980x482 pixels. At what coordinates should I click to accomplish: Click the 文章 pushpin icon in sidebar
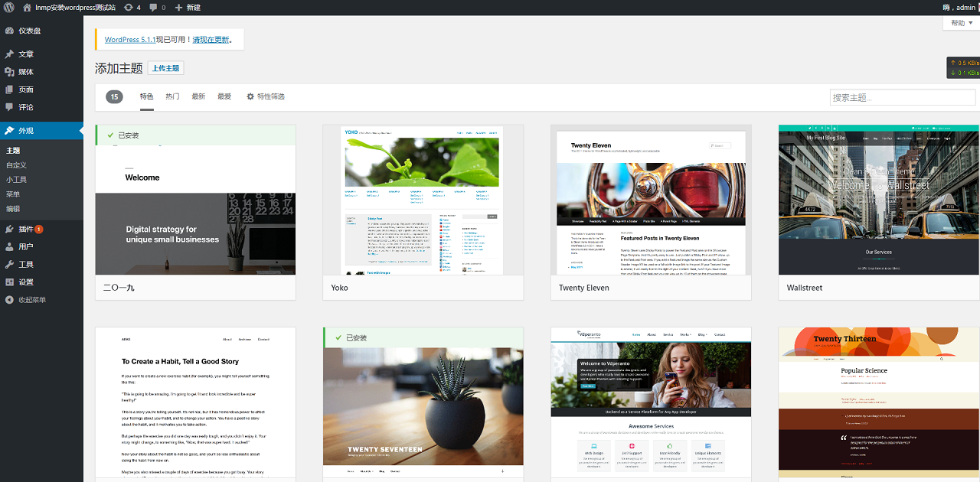pos(9,54)
